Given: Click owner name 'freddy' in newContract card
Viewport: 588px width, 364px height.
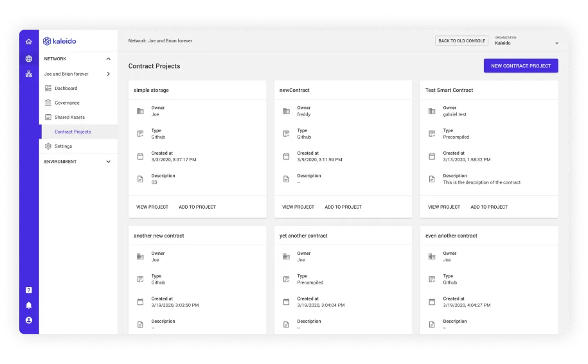Looking at the screenshot, I should click(x=304, y=114).
